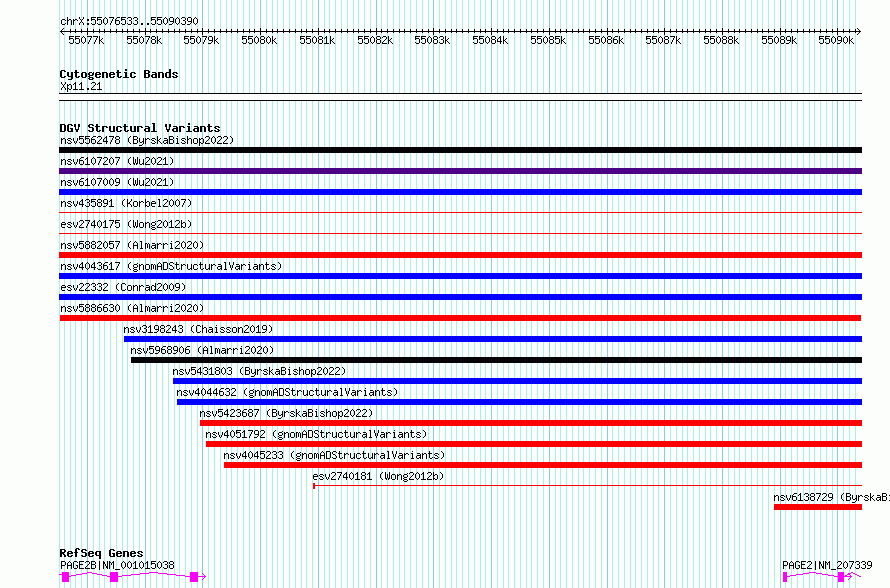This screenshot has width=890, height=588.
Task: Select the black nsv5562478 variant bar
Action: click(460, 150)
